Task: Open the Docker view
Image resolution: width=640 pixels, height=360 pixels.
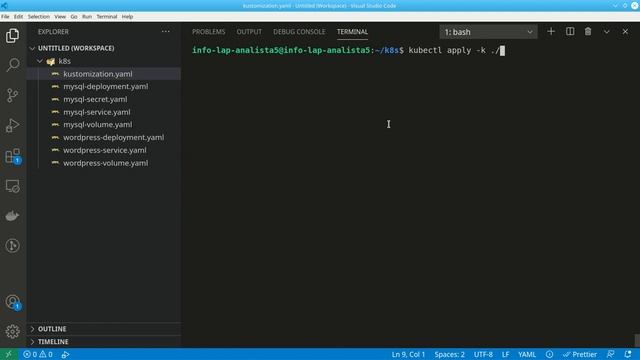Action: 13,216
